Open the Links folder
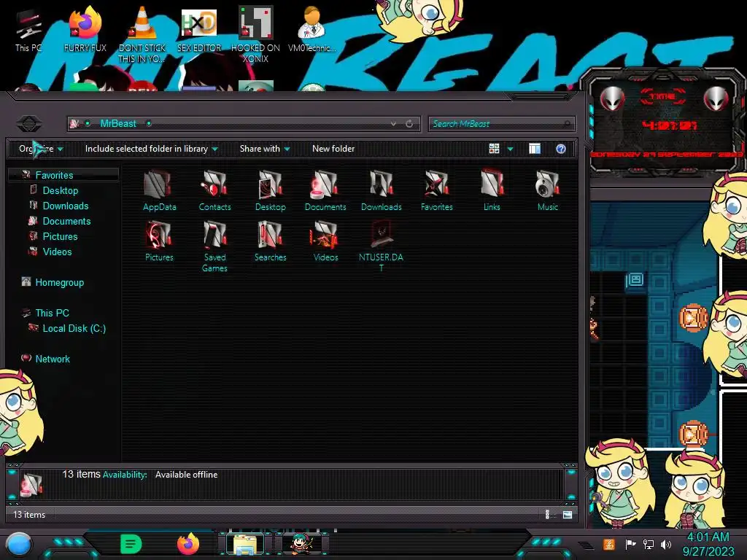The image size is (747, 560). click(x=492, y=190)
